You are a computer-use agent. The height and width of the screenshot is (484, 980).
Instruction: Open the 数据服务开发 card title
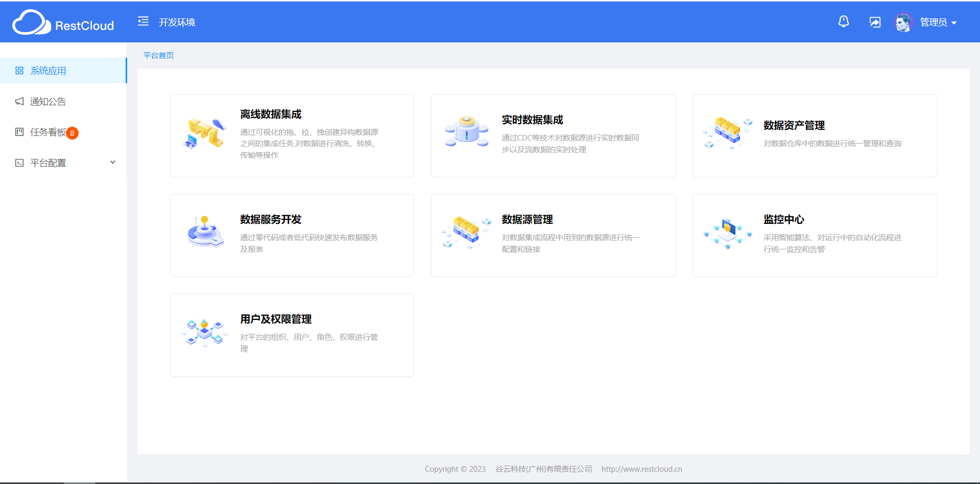point(271,219)
